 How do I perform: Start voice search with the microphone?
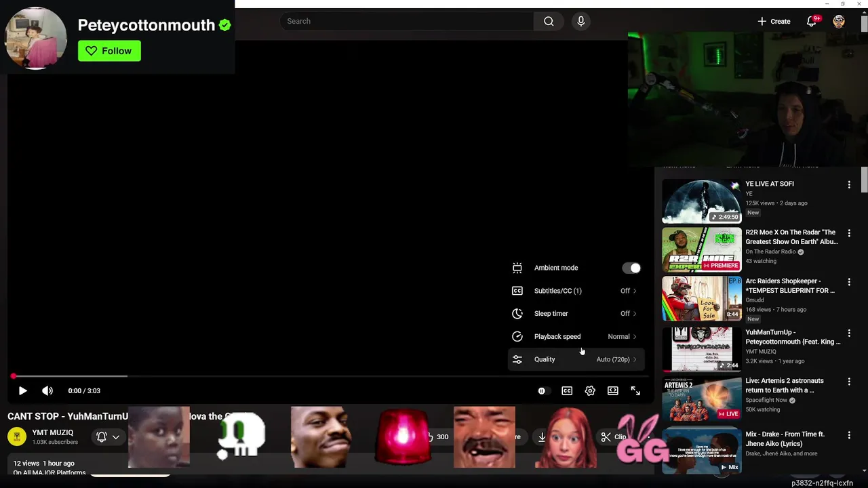tap(580, 21)
